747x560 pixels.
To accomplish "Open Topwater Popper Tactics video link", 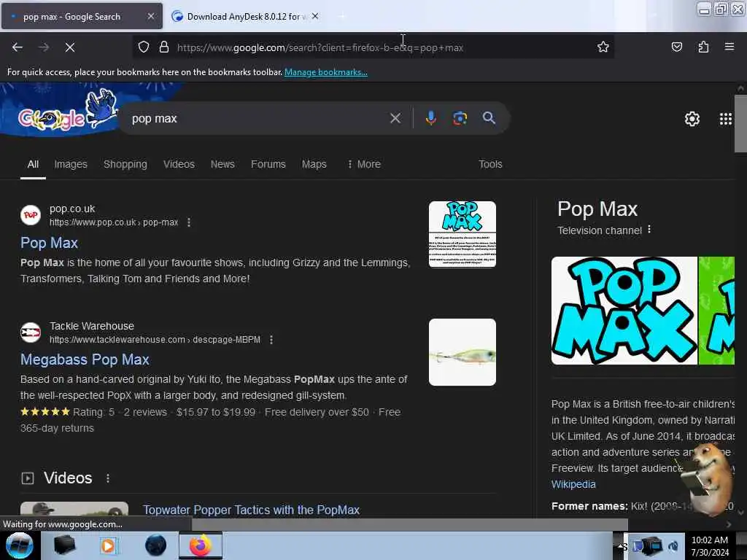I will (251, 510).
